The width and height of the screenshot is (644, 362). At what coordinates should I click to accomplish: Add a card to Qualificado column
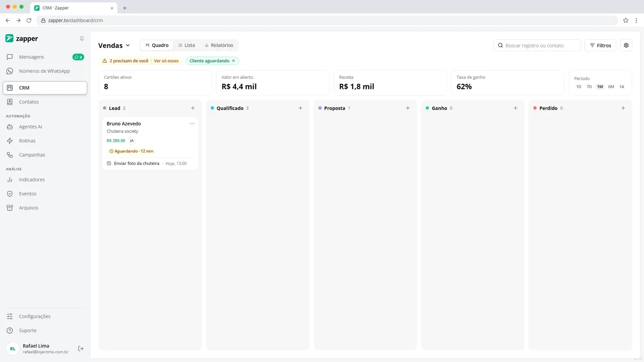coord(300,108)
